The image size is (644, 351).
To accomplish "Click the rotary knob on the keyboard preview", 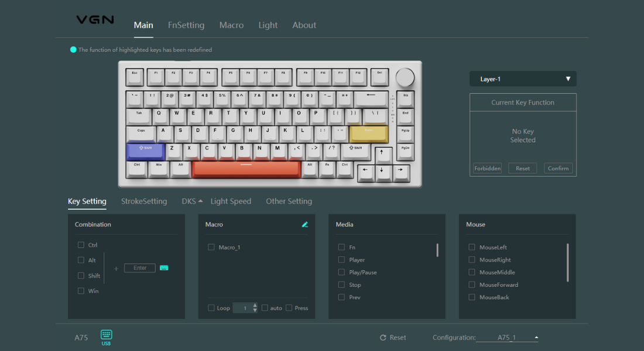I will pos(405,76).
